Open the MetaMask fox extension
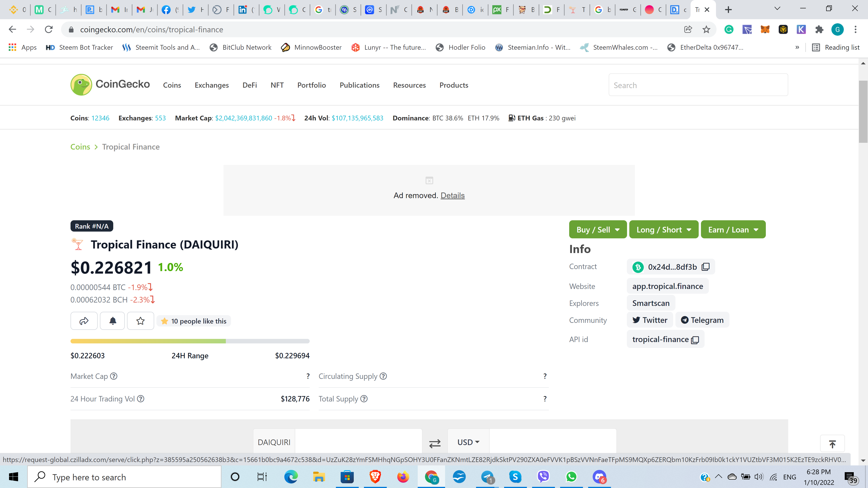 (x=765, y=30)
